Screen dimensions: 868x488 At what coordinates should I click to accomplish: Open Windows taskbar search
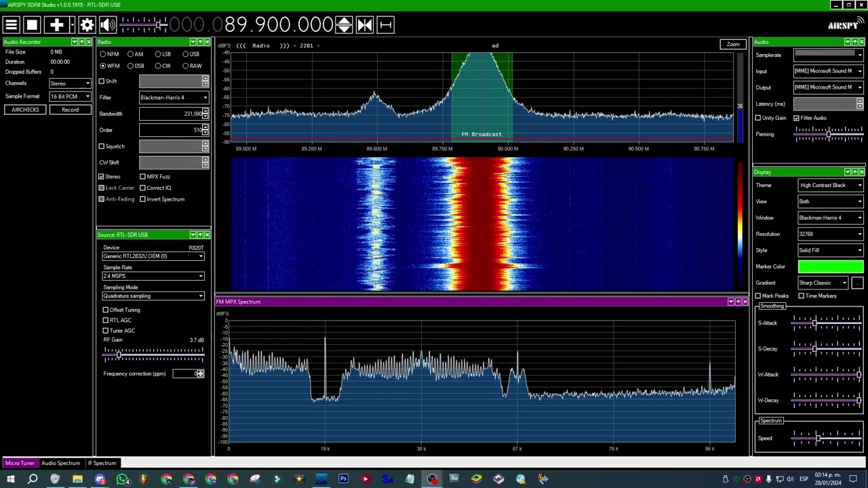32,479
